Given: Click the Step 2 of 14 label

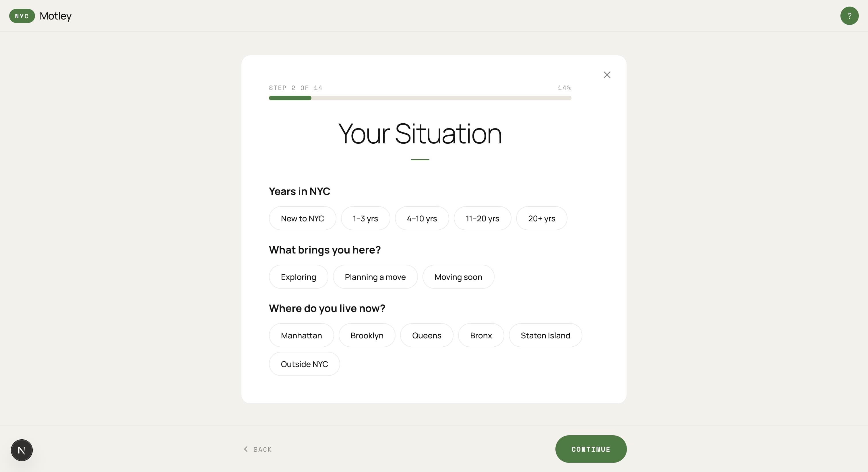Looking at the screenshot, I should point(296,88).
